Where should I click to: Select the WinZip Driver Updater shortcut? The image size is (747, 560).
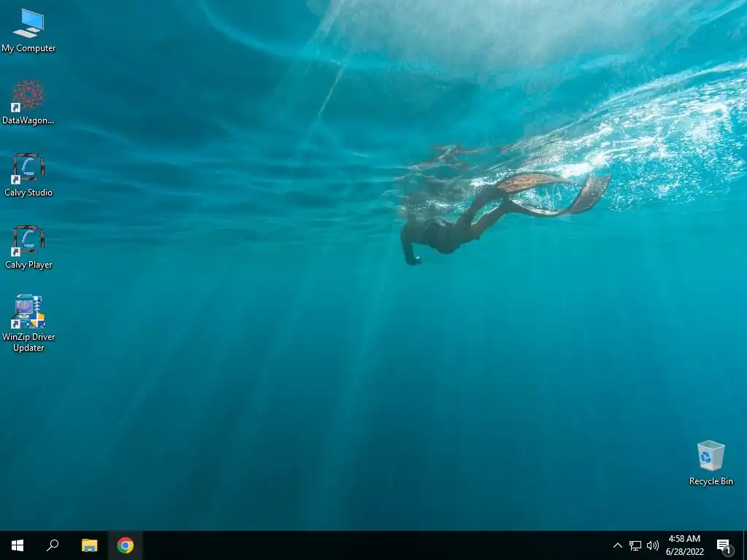(28, 324)
